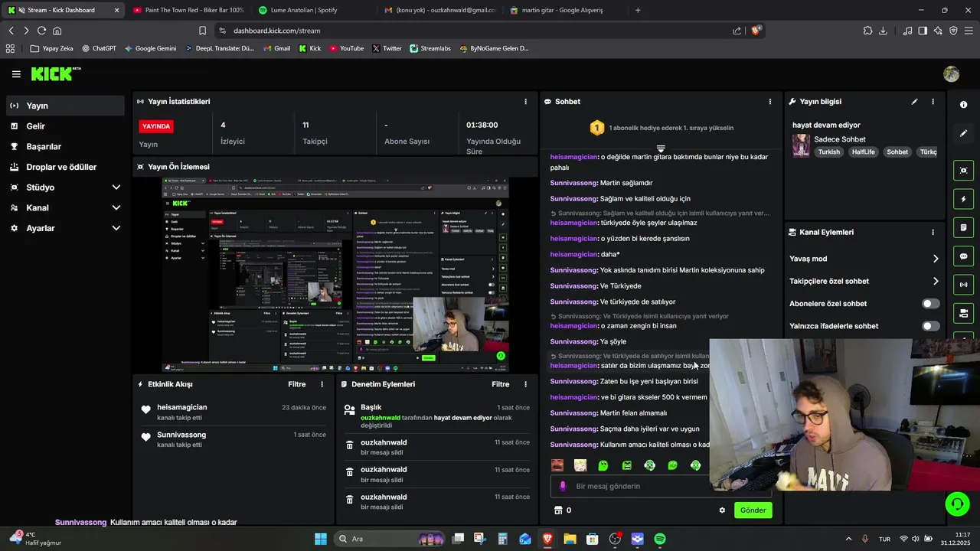Viewport: 980px width, 551px height.
Task: Click the info icon in right rail
Action: point(963,105)
